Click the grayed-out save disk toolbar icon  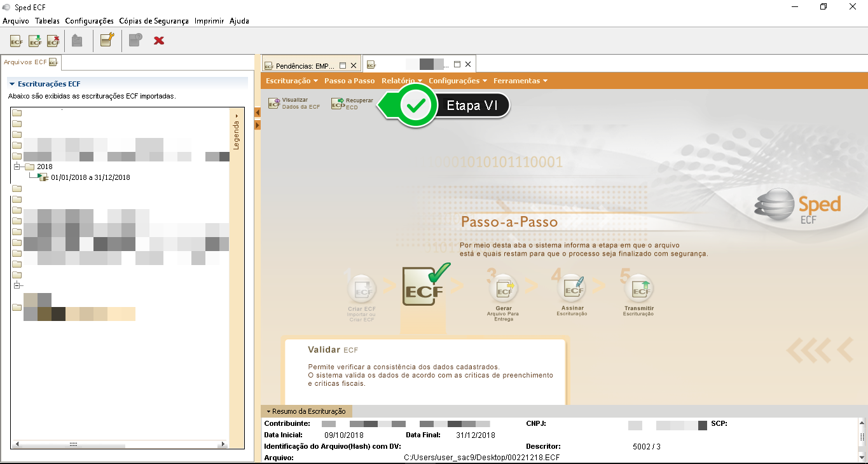click(77, 41)
